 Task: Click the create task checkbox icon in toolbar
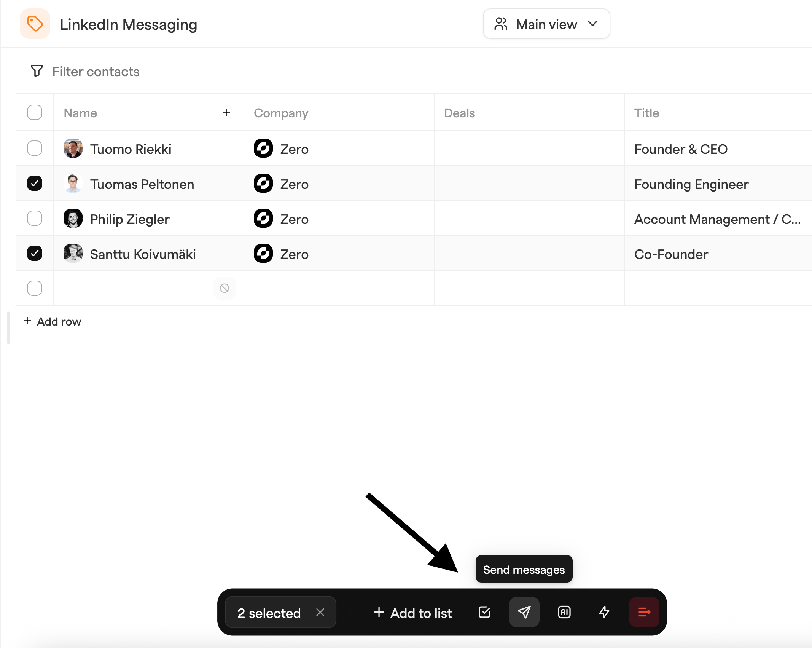484,612
